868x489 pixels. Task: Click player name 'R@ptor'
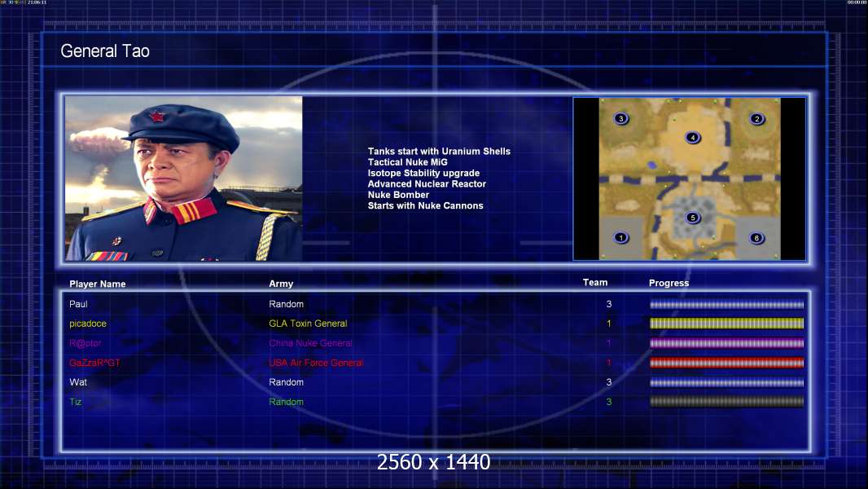pyautogui.click(x=85, y=343)
